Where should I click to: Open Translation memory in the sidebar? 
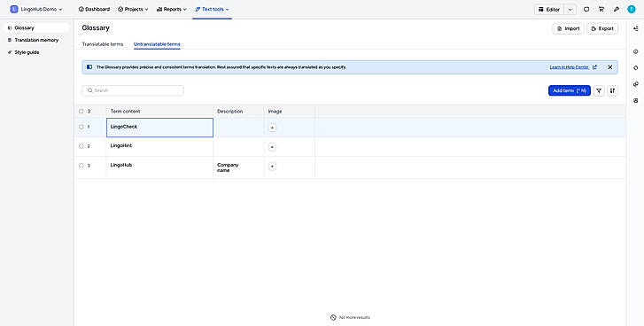36,40
